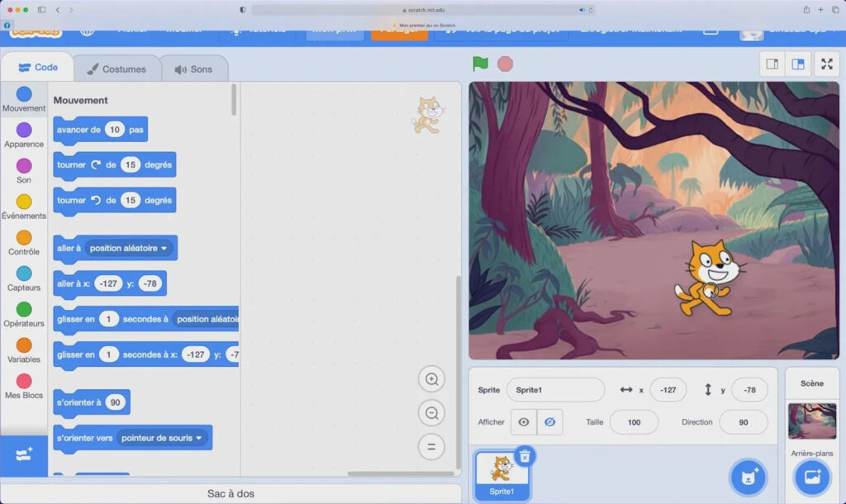846x504 pixels.
Task: Choose a new backdrop with the picture button
Action: (815, 478)
